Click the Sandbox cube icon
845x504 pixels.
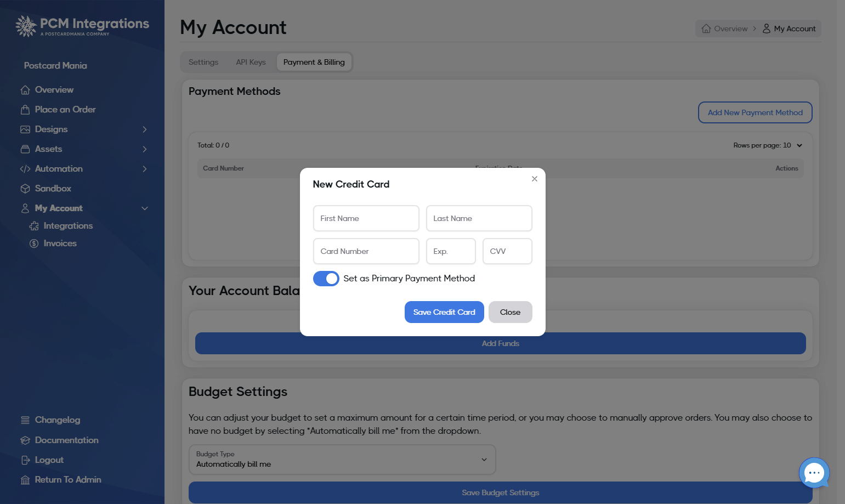[25, 189]
